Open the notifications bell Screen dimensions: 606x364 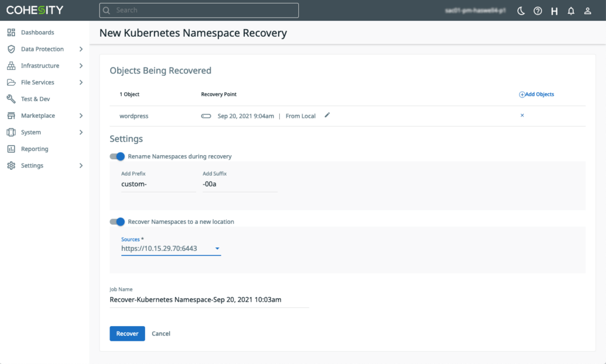pyautogui.click(x=571, y=11)
